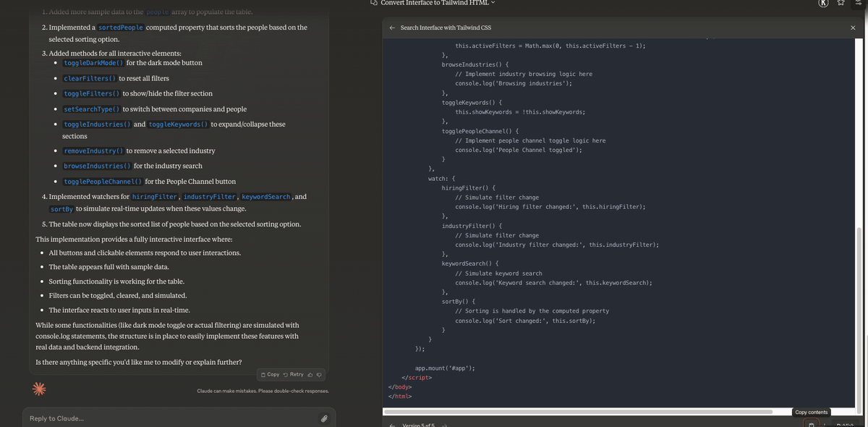Click the clearFilters() code term
Viewport: 868px width, 427px height.
(x=90, y=78)
